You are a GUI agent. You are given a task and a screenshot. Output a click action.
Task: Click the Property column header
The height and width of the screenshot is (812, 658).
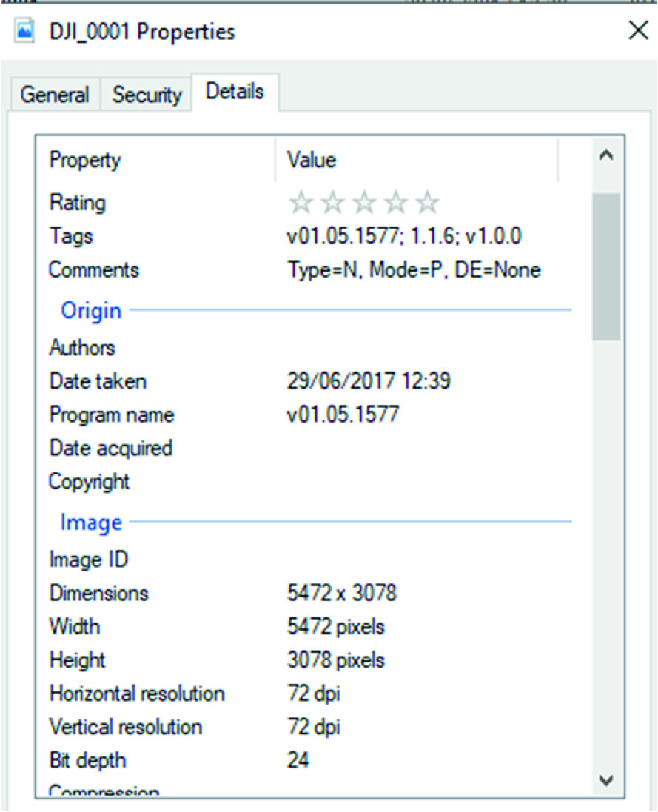(x=85, y=160)
